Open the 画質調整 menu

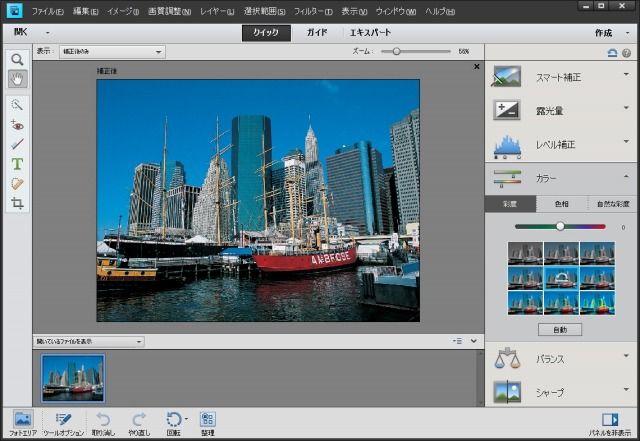click(x=169, y=11)
